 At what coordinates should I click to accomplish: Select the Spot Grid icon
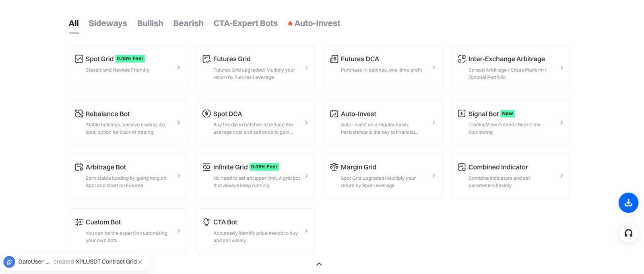[x=79, y=58]
